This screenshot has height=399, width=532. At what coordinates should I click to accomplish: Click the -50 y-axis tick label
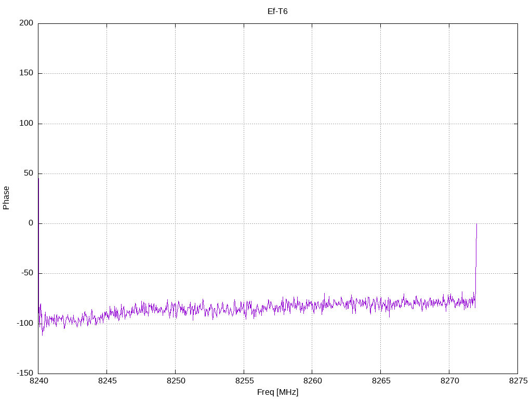tap(28, 273)
